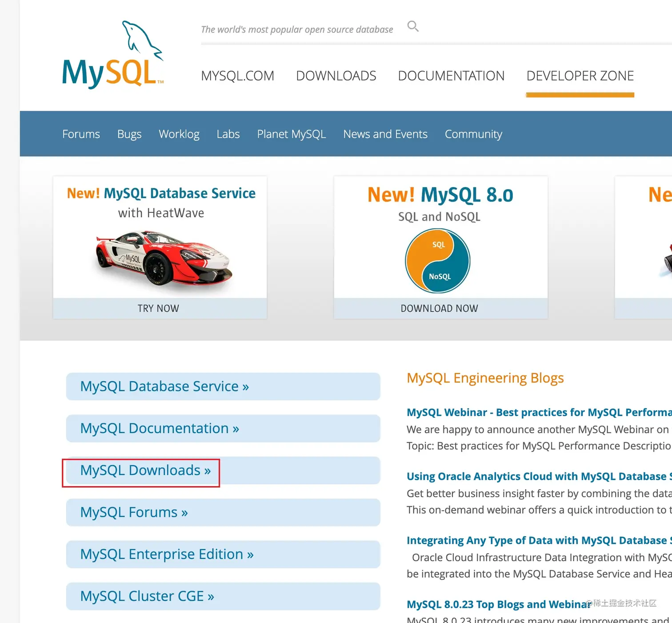Click MySQL Downloads » link
The image size is (672, 623).
pyautogui.click(x=223, y=470)
